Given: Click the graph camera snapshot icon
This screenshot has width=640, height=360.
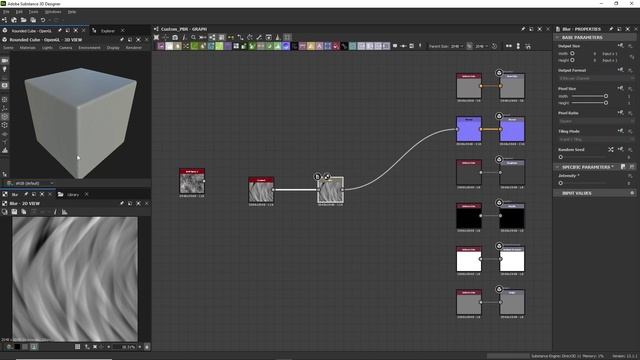Looking at the screenshot, I should point(175,37).
